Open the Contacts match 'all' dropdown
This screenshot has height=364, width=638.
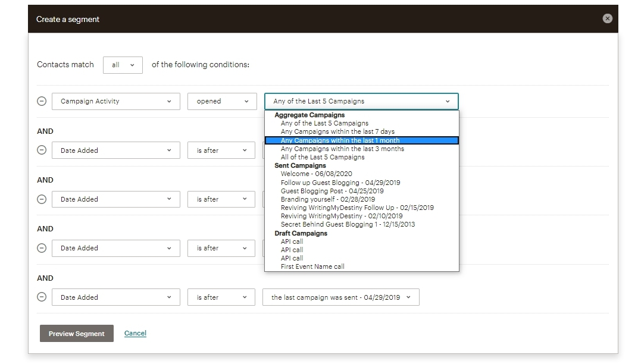pyautogui.click(x=123, y=65)
